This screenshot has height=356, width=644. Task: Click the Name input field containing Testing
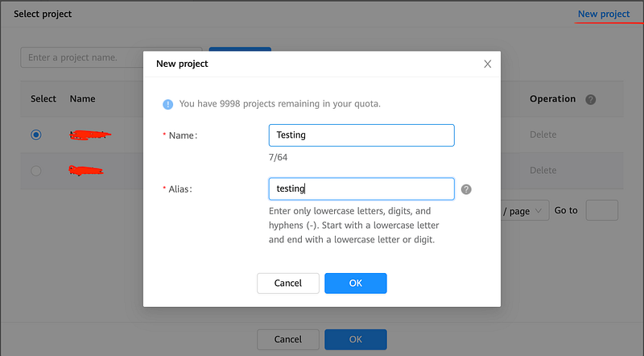tap(361, 135)
